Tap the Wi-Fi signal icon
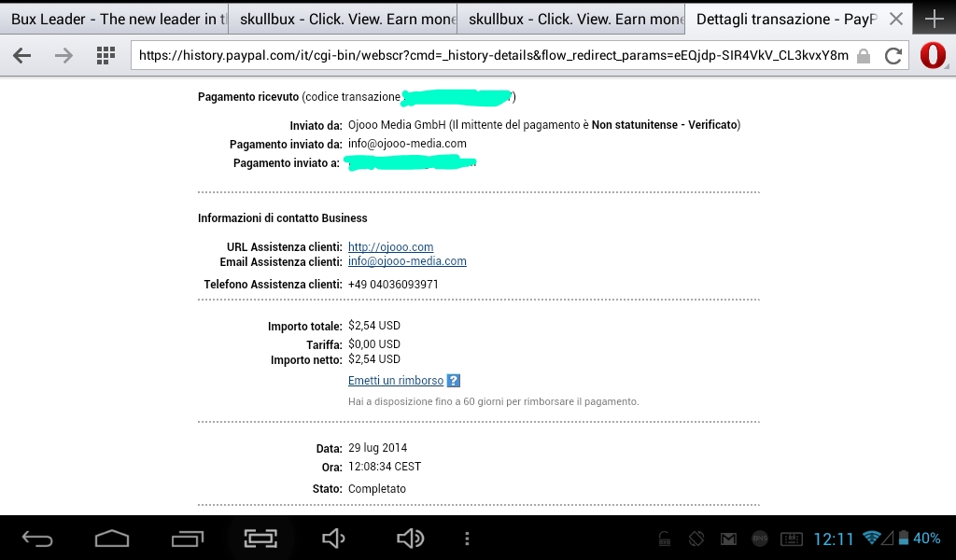The height and width of the screenshot is (560, 956). click(873, 538)
